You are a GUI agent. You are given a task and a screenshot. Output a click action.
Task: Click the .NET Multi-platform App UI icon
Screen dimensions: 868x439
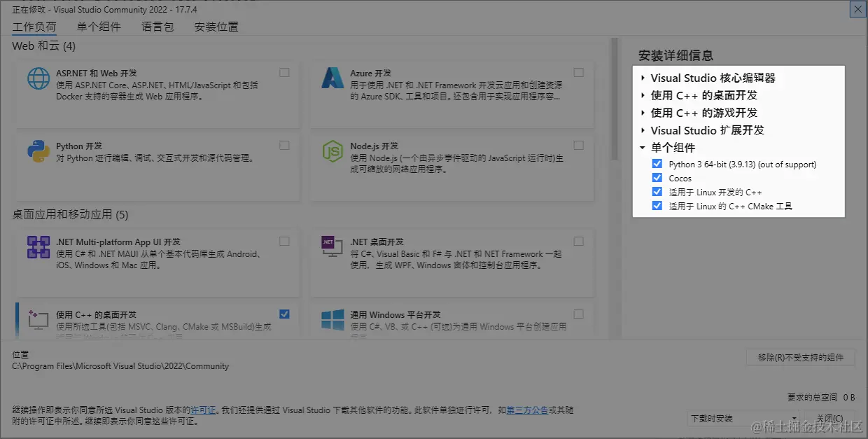[x=38, y=247]
